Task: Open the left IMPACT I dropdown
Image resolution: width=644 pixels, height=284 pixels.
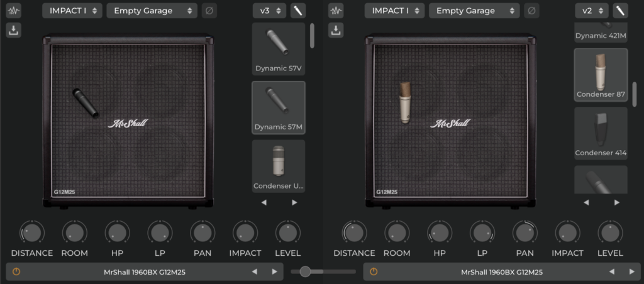Action: click(x=72, y=11)
